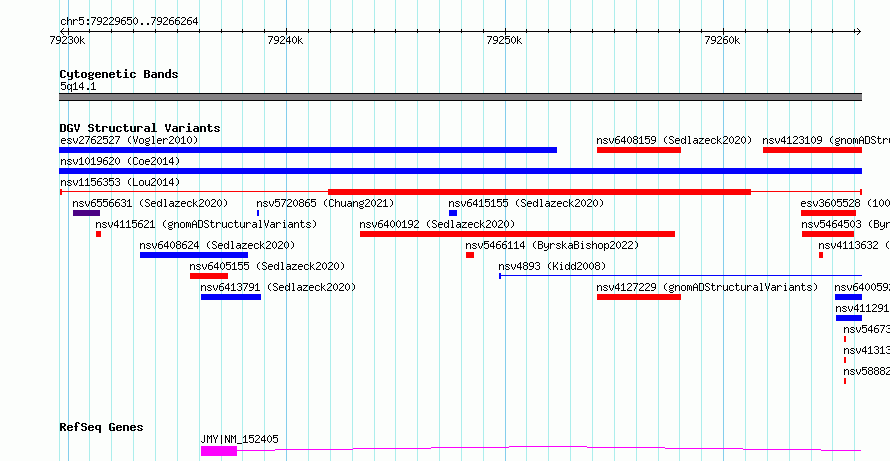The width and height of the screenshot is (890, 461).
Task: Click the nsv4123109 gnomAD red bar
Action: [x=812, y=150]
